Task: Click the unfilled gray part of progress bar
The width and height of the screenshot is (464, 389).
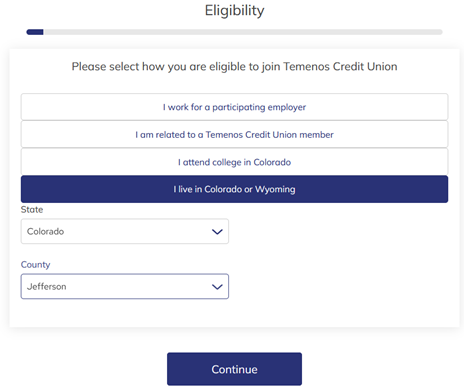Action: [x=243, y=32]
